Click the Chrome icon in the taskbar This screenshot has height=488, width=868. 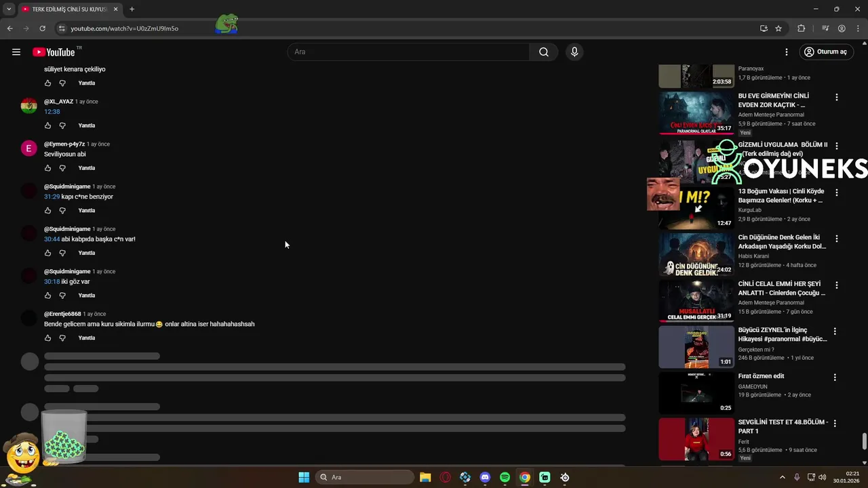point(525,477)
